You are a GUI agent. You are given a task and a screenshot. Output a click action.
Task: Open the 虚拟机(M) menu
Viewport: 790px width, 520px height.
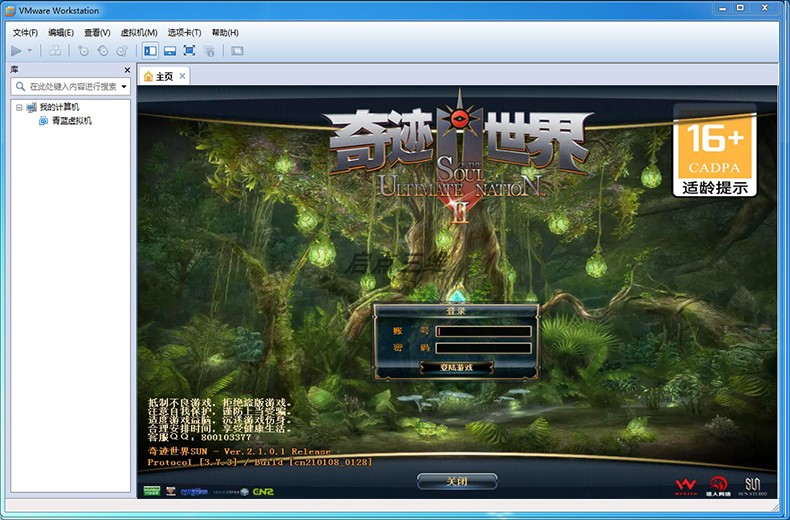pos(139,33)
